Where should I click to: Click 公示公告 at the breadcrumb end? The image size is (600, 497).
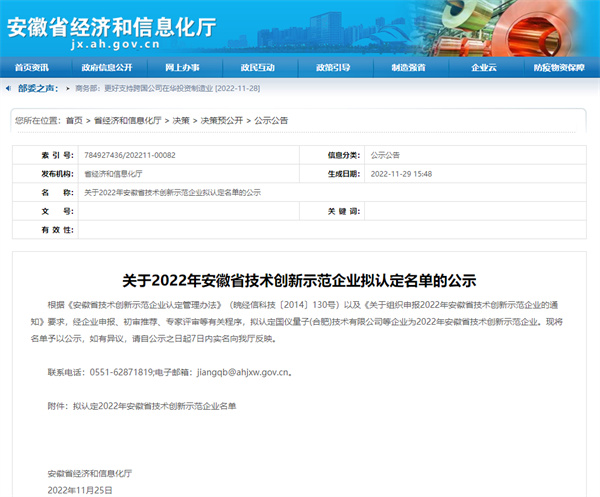pyautogui.click(x=271, y=120)
